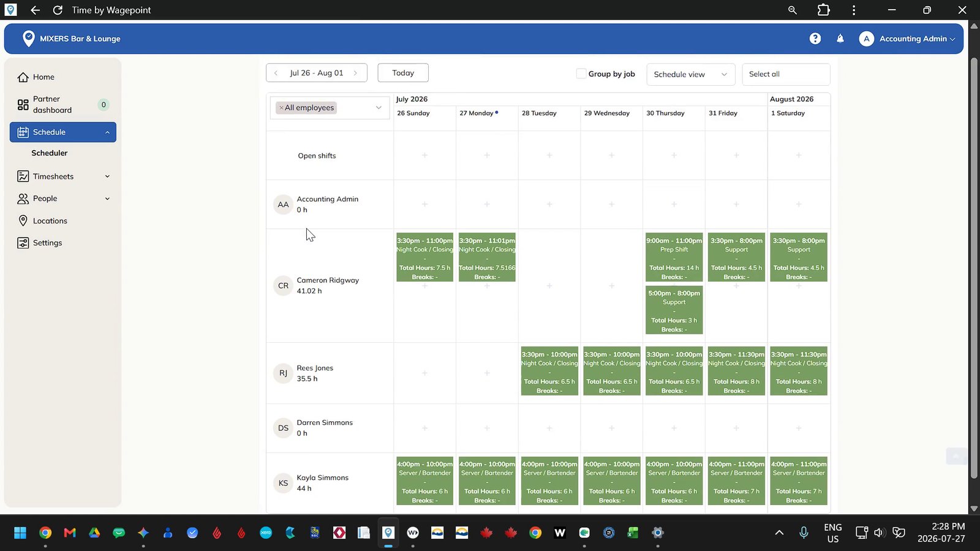Image resolution: width=980 pixels, height=551 pixels.
Task: Open the browser extensions puzzle icon
Action: click(x=824, y=10)
